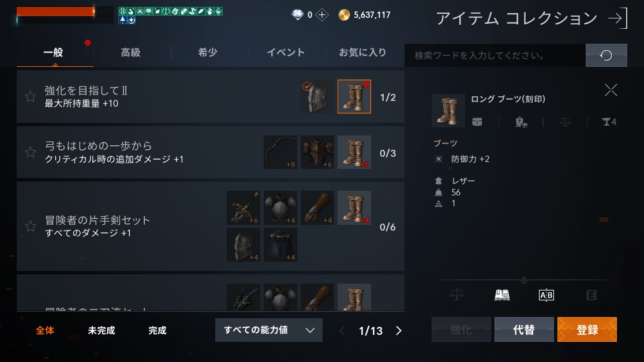The height and width of the screenshot is (362, 644).
Task: Switch to the イベント tab
Action: pos(286,52)
